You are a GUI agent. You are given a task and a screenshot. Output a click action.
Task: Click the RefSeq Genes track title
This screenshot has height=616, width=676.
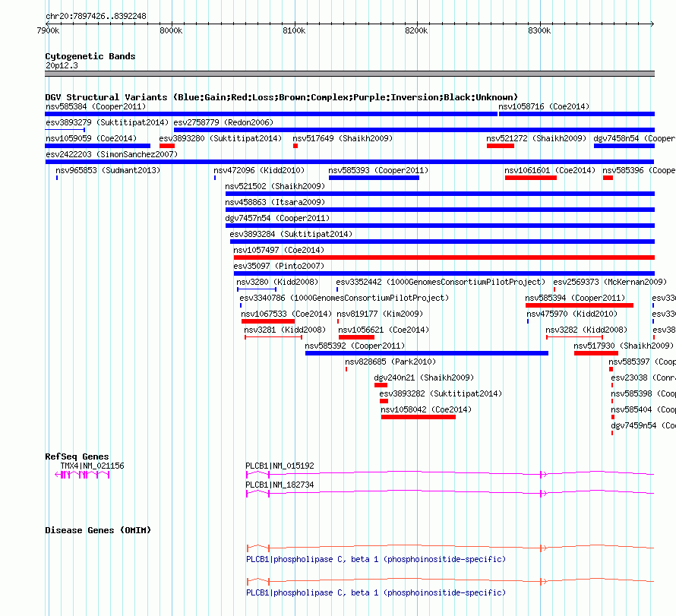(x=77, y=456)
